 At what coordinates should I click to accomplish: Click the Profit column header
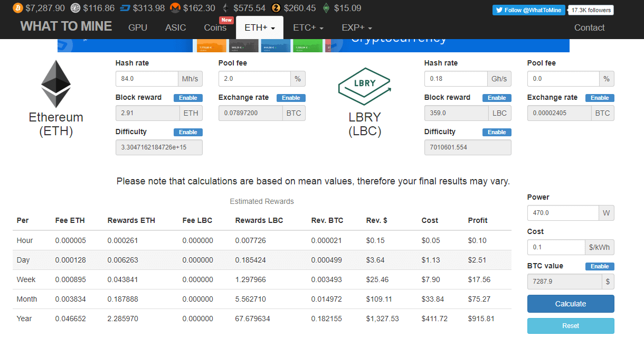coord(478,220)
